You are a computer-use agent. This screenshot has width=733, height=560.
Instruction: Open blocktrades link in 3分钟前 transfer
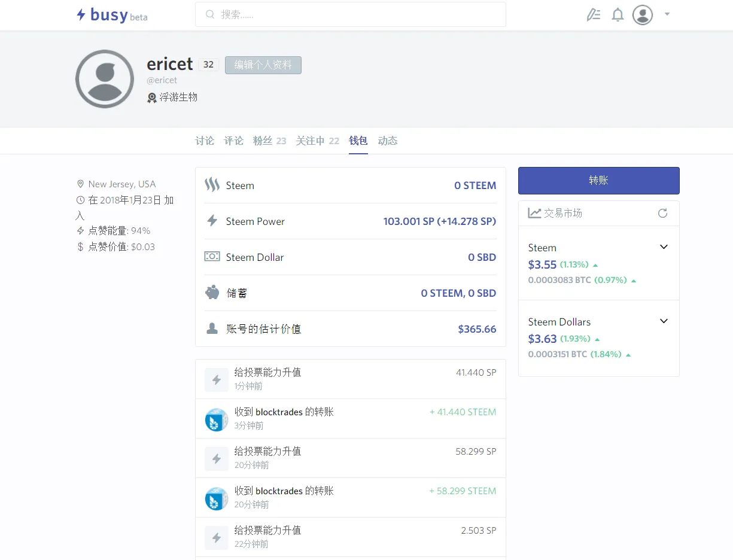279,412
